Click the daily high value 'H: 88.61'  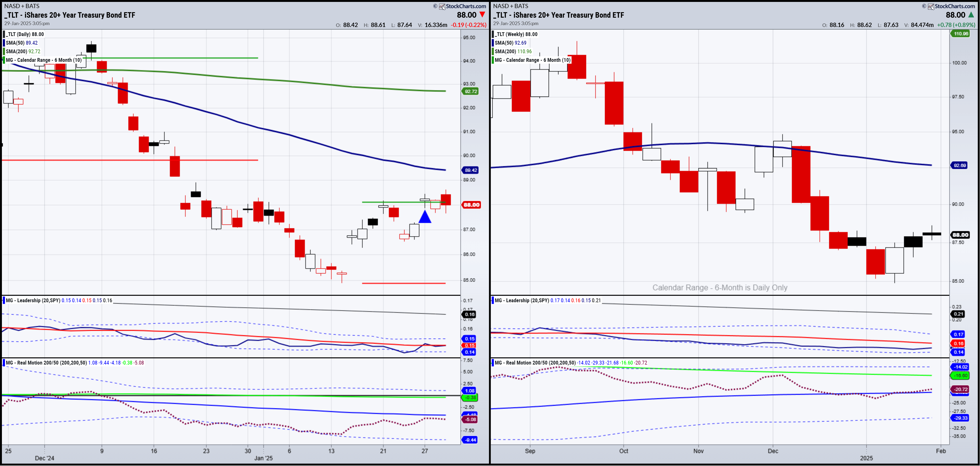pyautogui.click(x=374, y=25)
